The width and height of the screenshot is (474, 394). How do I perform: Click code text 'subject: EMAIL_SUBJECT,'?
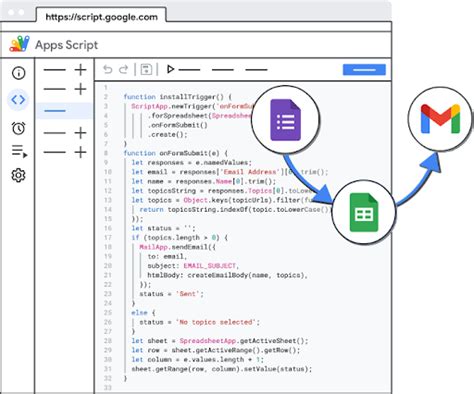coord(193,266)
